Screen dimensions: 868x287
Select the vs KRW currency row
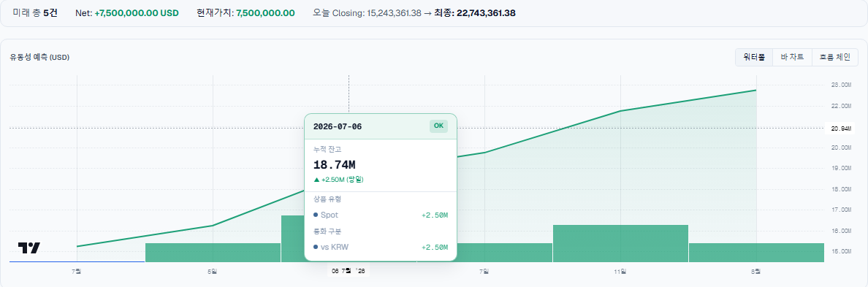381,247
